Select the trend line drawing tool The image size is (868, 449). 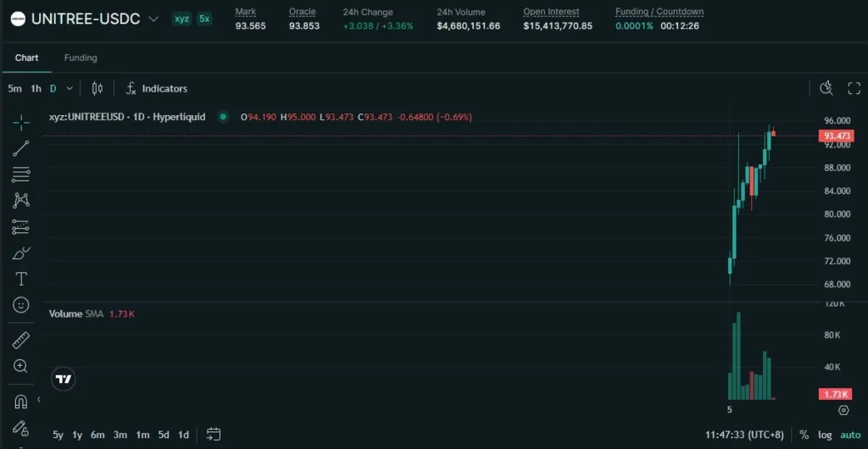coord(21,149)
